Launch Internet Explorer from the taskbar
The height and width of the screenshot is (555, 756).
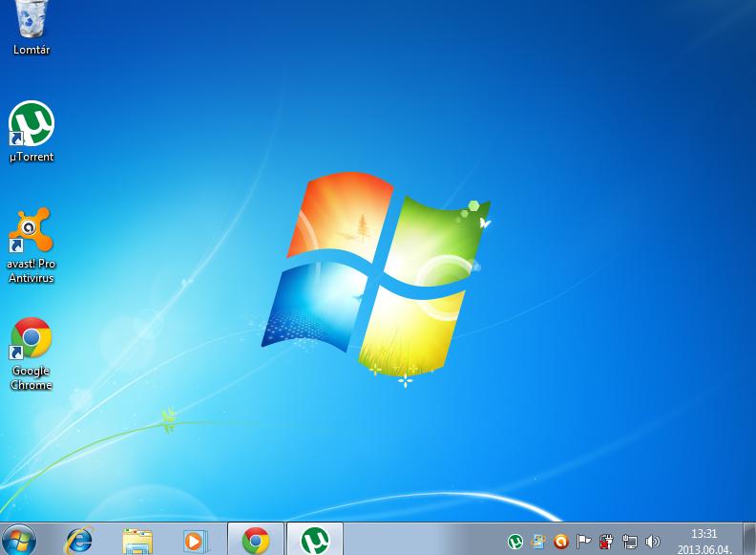78,540
